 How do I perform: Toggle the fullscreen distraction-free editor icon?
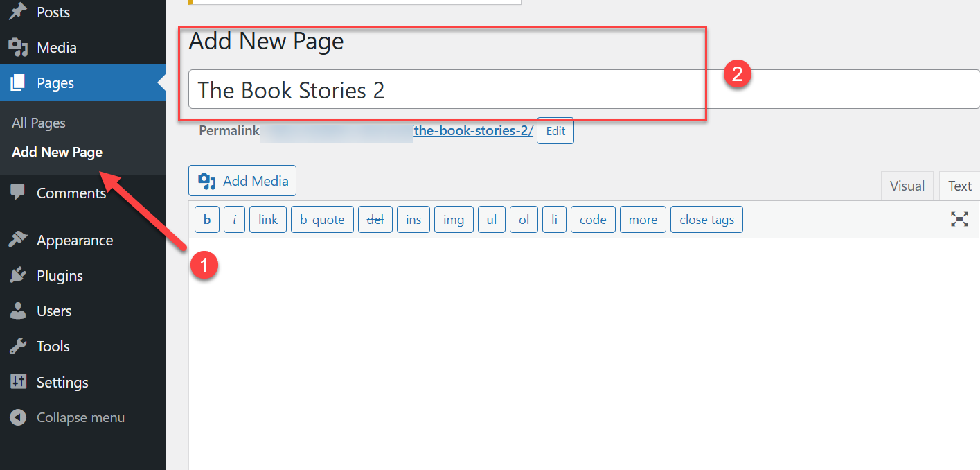pos(959,220)
